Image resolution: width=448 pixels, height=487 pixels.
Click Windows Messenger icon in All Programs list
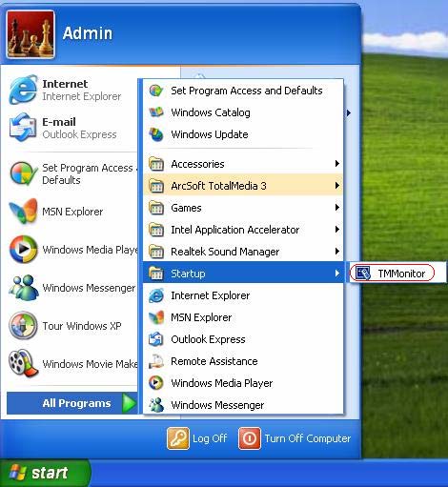pyautogui.click(x=156, y=405)
